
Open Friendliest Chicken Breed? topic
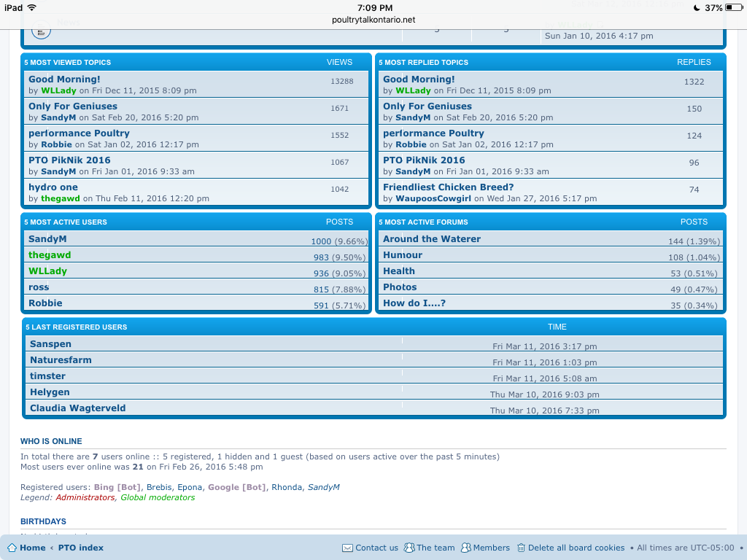pos(448,187)
